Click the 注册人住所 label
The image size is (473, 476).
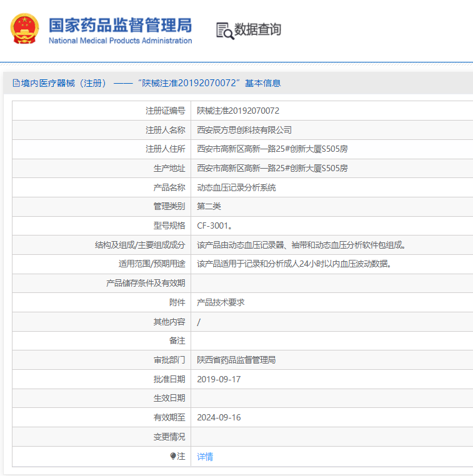[165, 149]
